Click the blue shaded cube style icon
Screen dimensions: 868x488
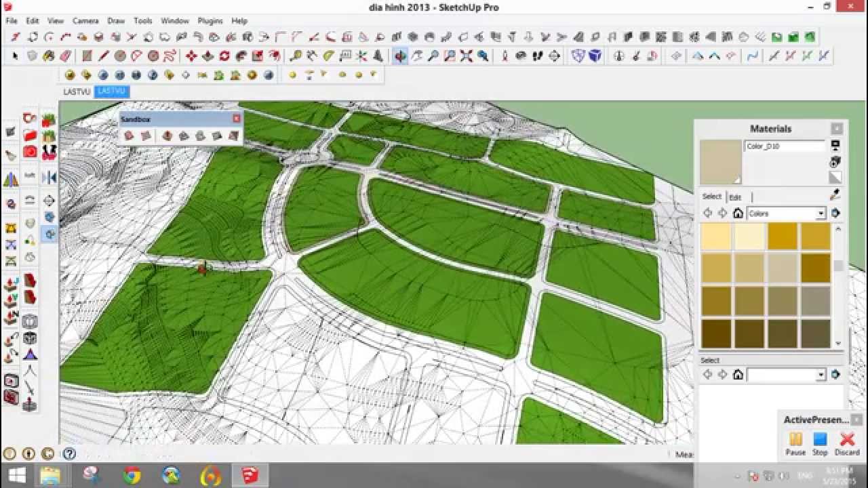coord(595,56)
